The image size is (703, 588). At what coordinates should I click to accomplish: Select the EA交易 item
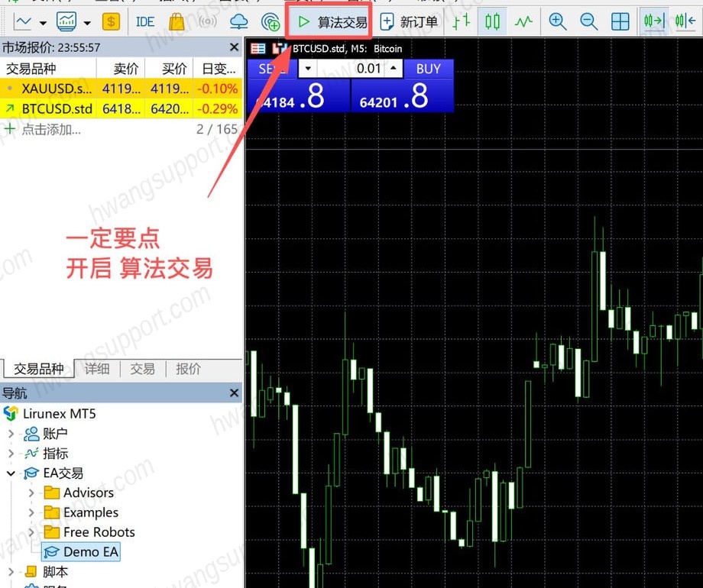(63, 473)
